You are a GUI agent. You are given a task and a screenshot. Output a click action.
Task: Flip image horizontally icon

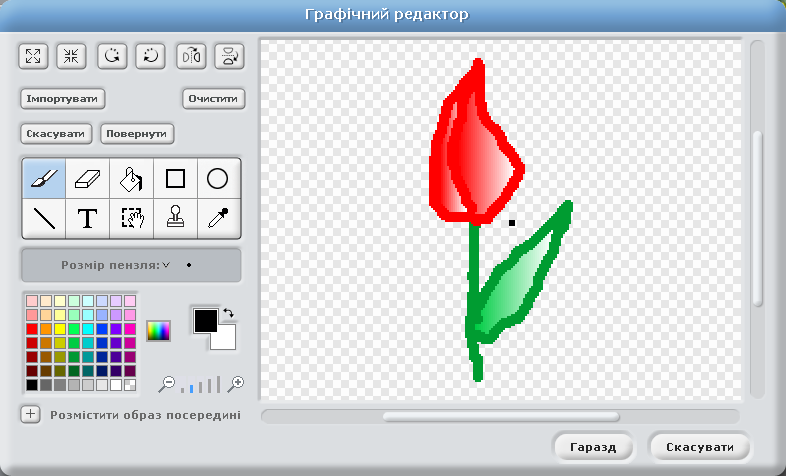coord(191,56)
